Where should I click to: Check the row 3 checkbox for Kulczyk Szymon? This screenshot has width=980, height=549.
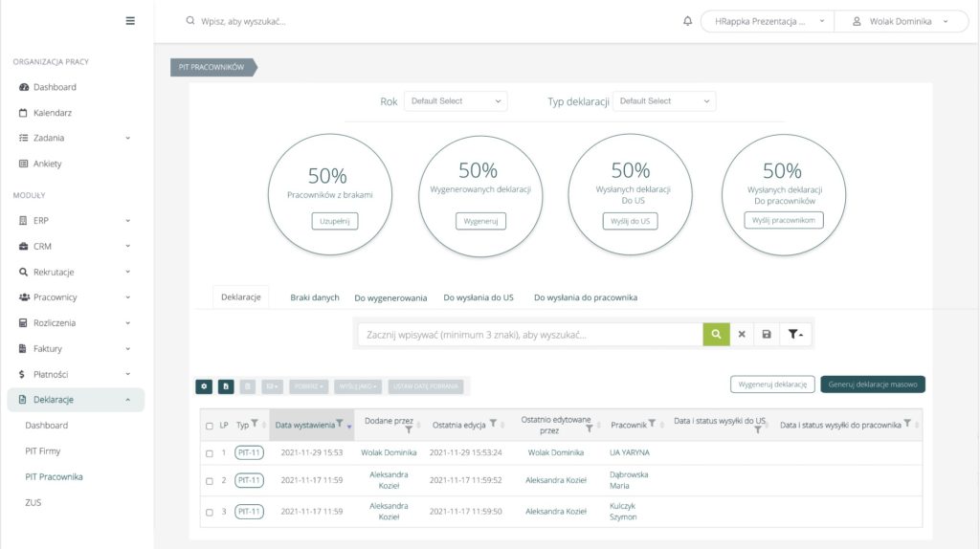tap(210, 512)
